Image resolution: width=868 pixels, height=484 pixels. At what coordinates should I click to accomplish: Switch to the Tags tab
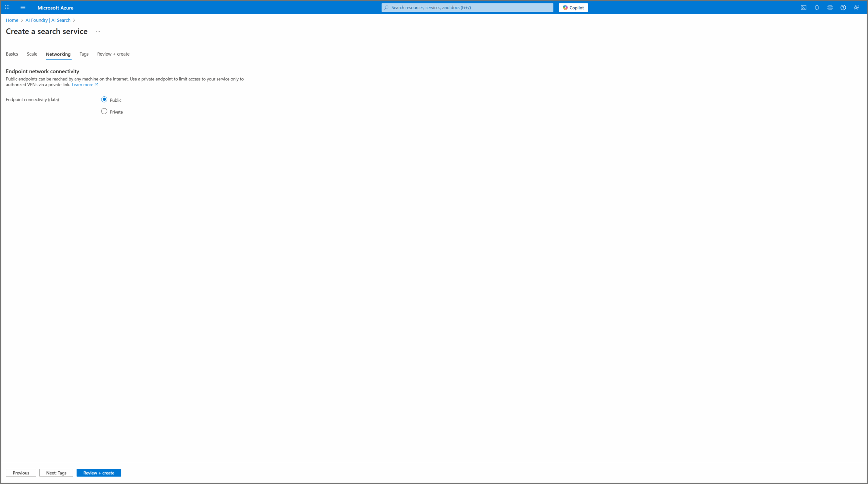(x=84, y=54)
